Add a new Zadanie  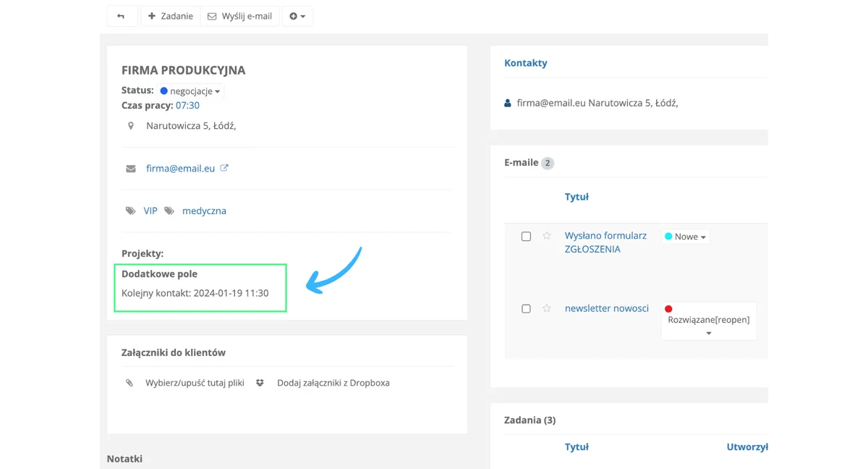(171, 16)
